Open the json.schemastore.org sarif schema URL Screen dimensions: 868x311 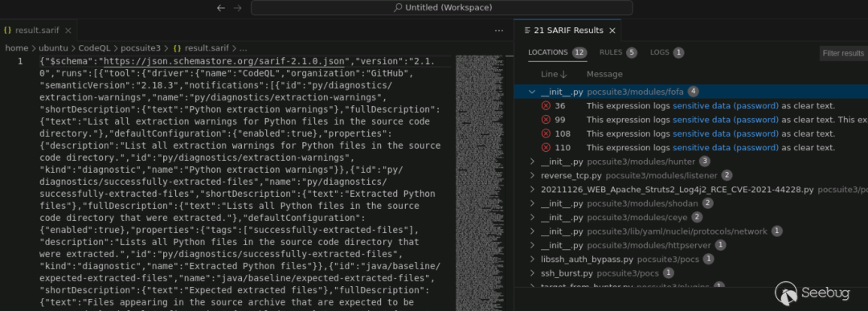[x=225, y=61]
